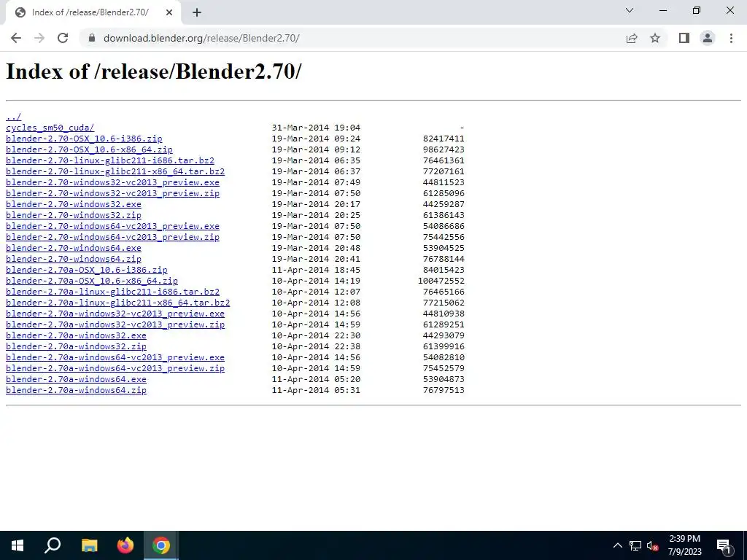
Task: Open the cycles_sm50_cuda/ folder link
Action: click(50, 128)
